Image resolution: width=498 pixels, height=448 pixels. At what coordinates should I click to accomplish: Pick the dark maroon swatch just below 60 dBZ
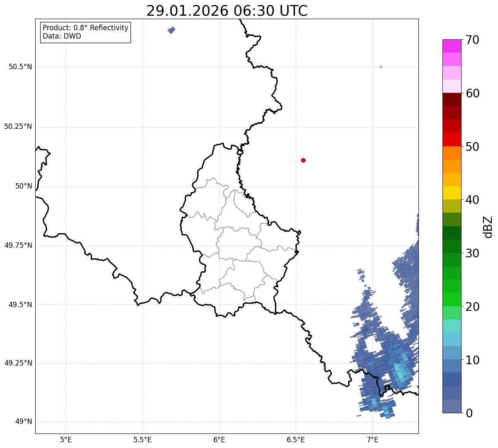coord(452,99)
